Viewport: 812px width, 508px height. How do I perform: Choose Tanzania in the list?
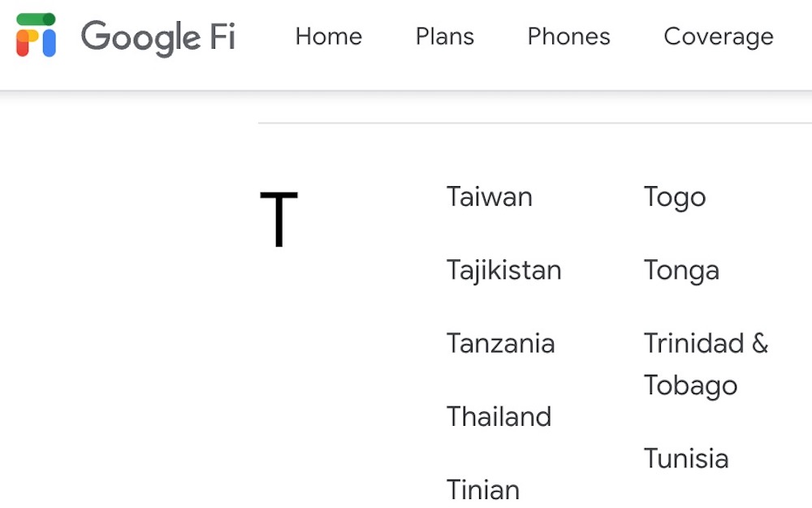[501, 343]
